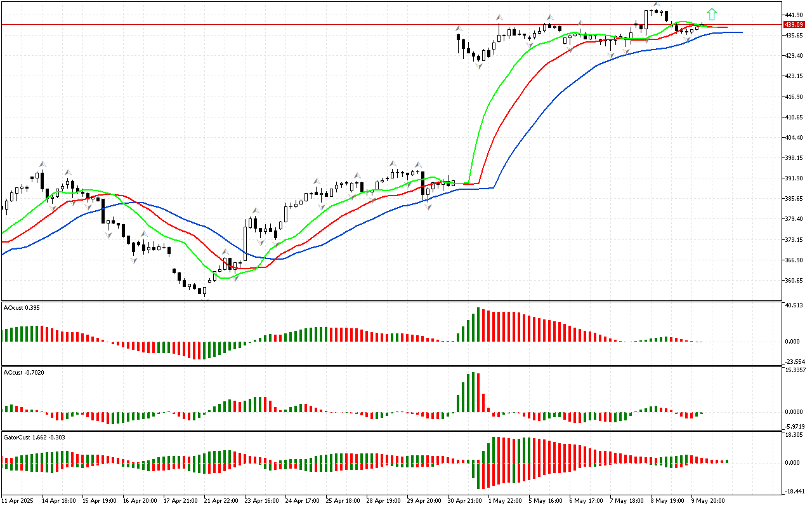Click the 1 May 22:00 time label
This screenshot has height=508, width=812.
tap(506, 500)
